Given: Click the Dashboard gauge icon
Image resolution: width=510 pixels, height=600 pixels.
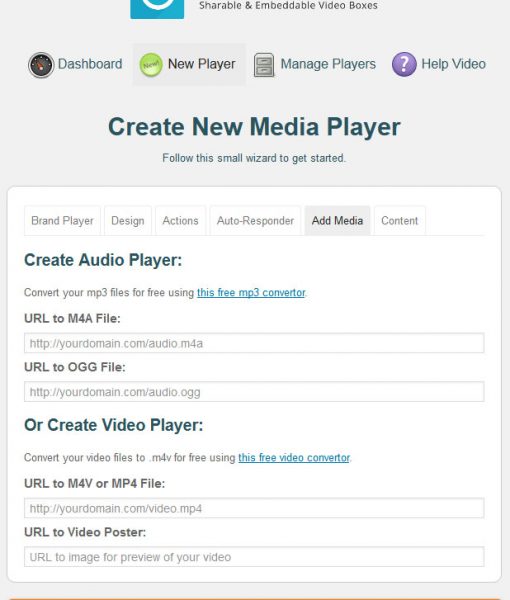Looking at the screenshot, I should (41, 65).
